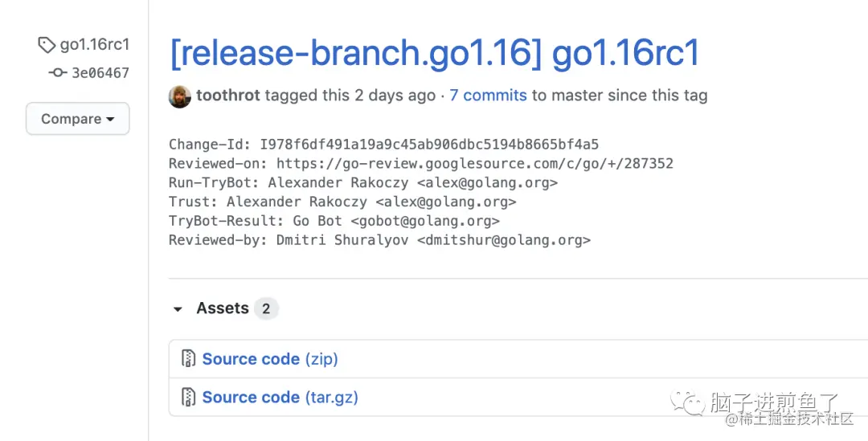The width and height of the screenshot is (868, 441).
Task: Click the Assets count badge showing 2
Action: pyautogui.click(x=266, y=308)
